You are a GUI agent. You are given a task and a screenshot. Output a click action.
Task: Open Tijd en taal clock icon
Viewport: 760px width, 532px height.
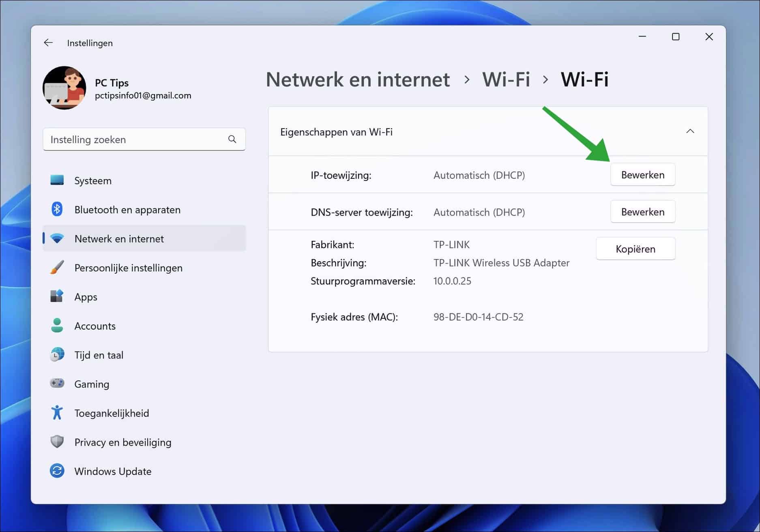point(57,354)
